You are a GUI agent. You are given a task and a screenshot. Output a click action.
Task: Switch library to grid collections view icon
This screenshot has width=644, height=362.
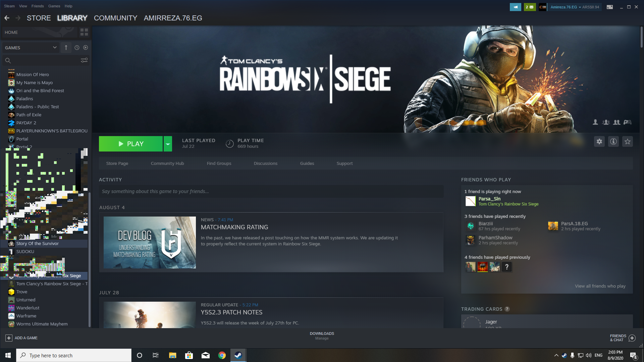(x=84, y=32)
